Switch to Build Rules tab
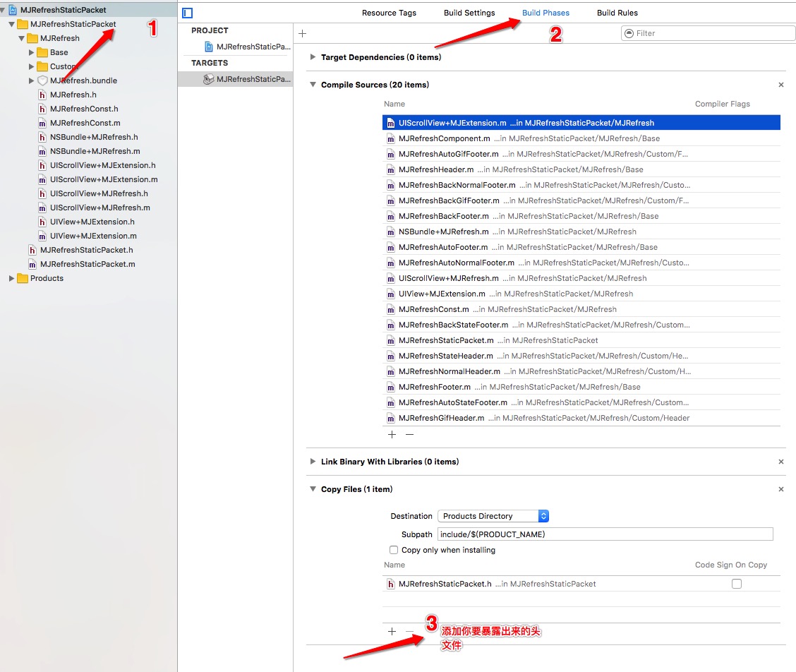 point(617,13)
